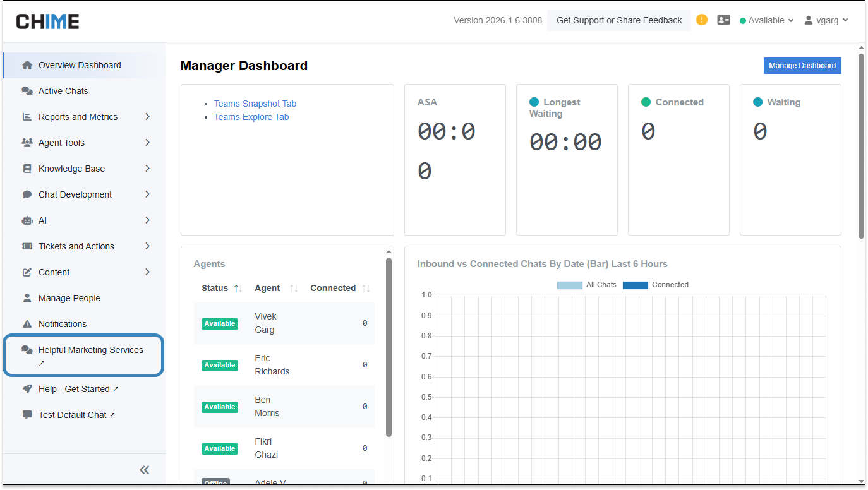868x490 pixels.
Task: Collapse the sidebar with double-chevron icon
Action: (x=145, y=470)
